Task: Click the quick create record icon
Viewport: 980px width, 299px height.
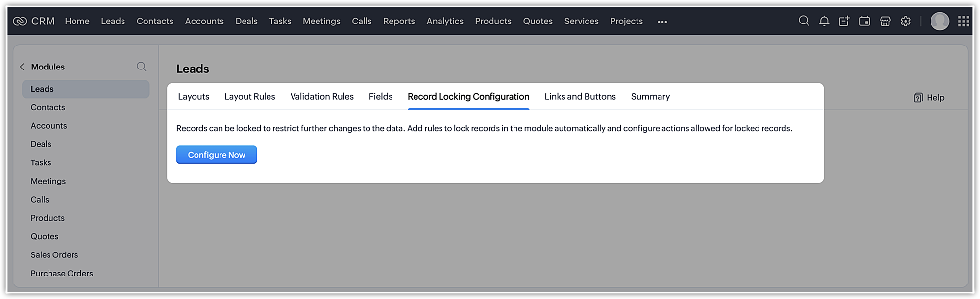Action: [x=844, y=21]
